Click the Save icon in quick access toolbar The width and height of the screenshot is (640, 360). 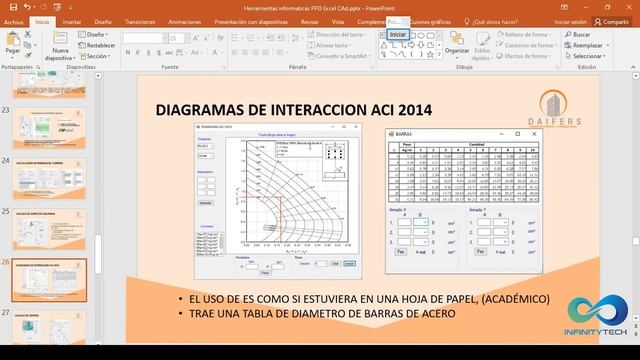point(13,7)
